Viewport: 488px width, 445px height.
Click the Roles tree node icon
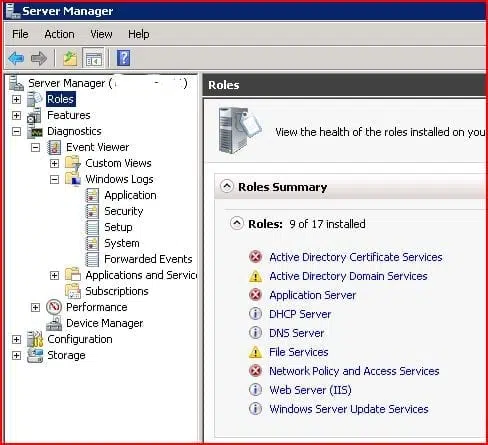34,99
